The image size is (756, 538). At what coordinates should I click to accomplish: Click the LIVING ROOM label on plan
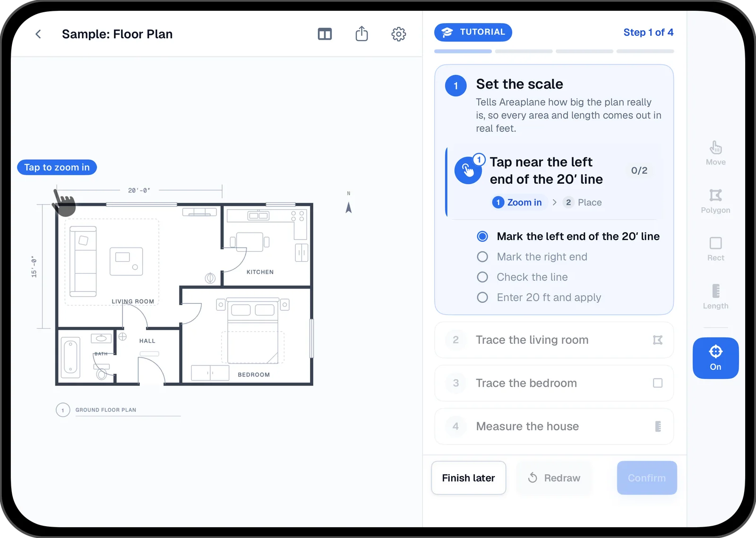pos(133,301)
